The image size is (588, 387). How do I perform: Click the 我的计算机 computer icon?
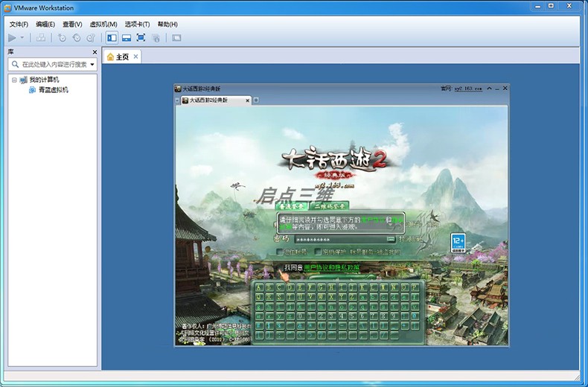coord(23,80)
